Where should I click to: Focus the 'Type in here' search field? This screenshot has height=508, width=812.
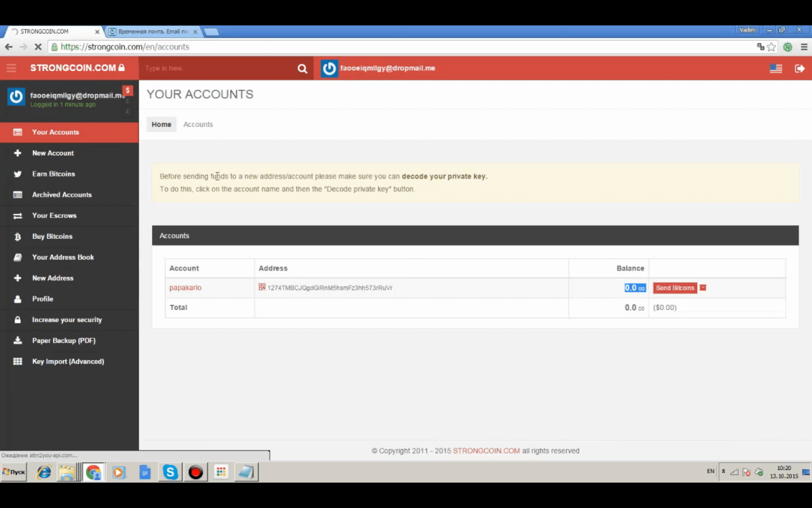[218, 68]
